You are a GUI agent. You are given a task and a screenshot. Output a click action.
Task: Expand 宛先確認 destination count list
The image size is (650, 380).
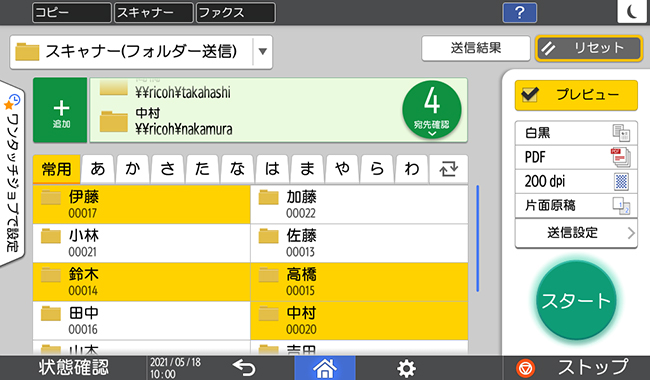tap(432, 110)
